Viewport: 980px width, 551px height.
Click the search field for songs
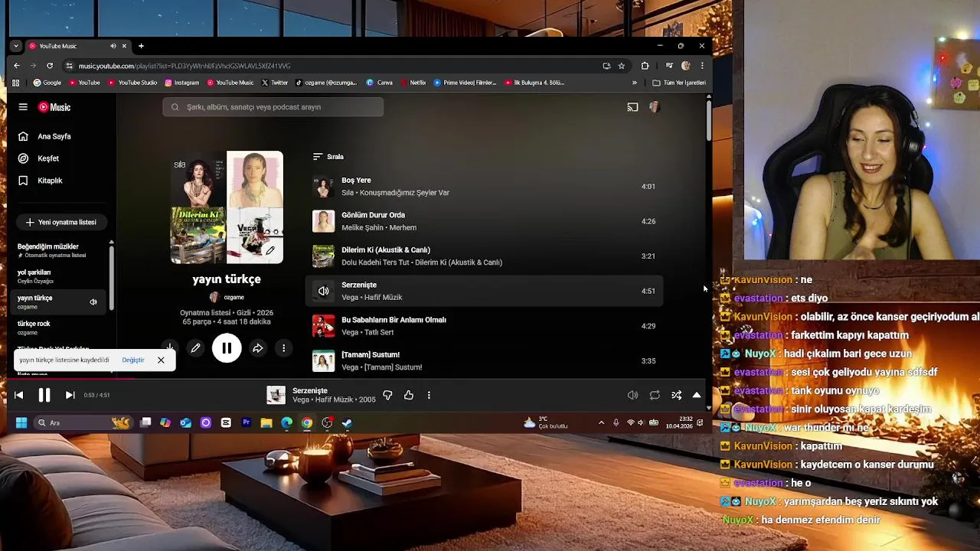[273, 107]
